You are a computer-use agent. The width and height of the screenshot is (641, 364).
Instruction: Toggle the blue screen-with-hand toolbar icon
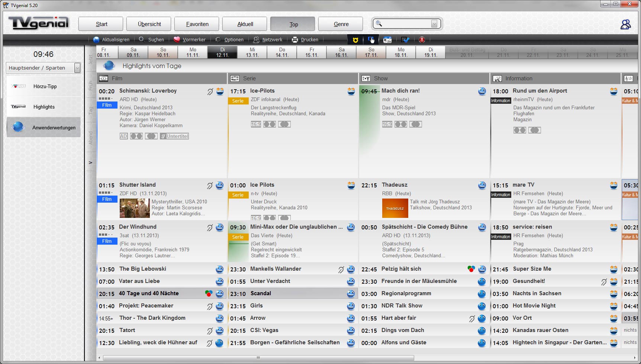pyautogui.click(x=371, y=40)
